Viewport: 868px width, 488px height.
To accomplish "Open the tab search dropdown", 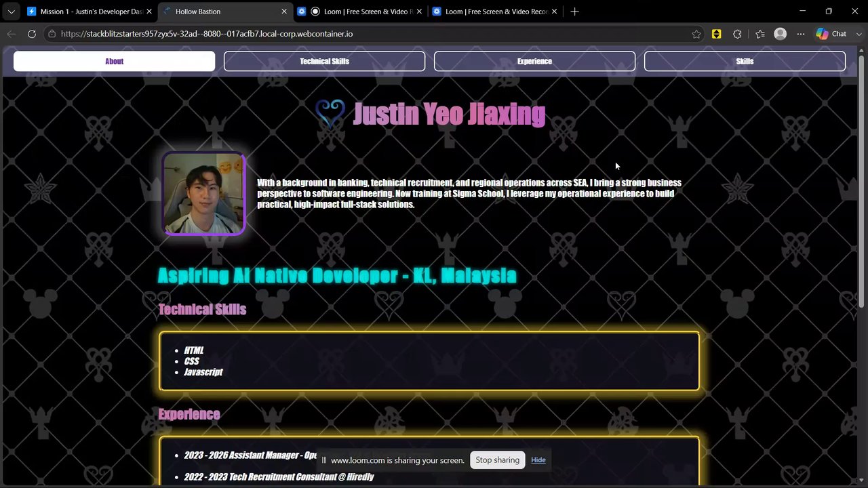I will [11, 12].
